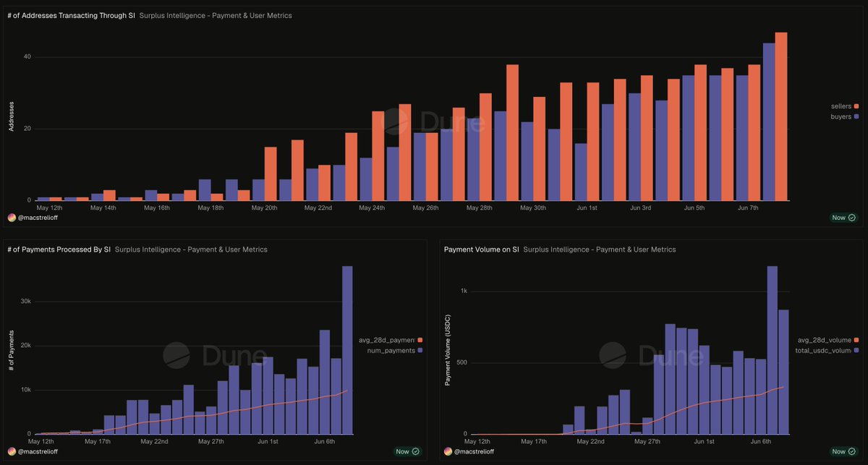The height and width of the screenshot is (465, 868).
Task: Open the macstrelioff avatar under the Payments Processed chart
Action: pyautogui.click(x=12, y=452)
